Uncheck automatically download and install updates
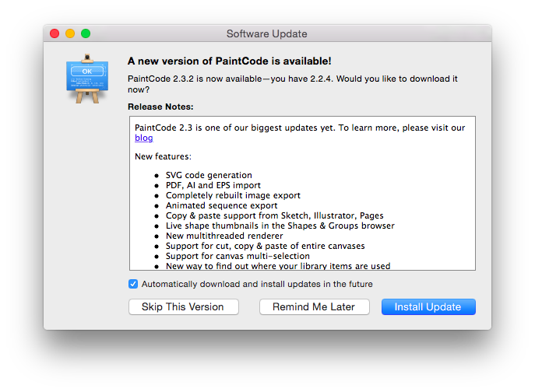The width and height of the screenshot is (535, 392). tap(133, 284)
